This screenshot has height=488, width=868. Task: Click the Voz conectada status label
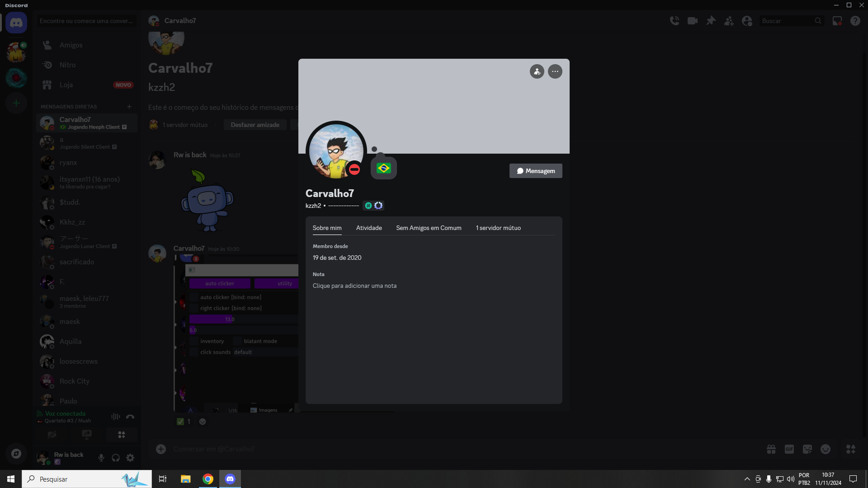pos(65,413)
